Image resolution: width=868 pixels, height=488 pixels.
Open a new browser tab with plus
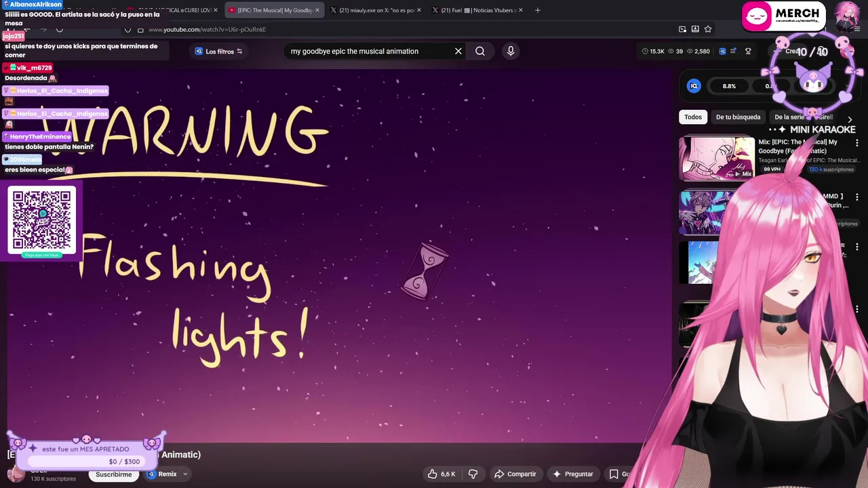click(538, 10)
